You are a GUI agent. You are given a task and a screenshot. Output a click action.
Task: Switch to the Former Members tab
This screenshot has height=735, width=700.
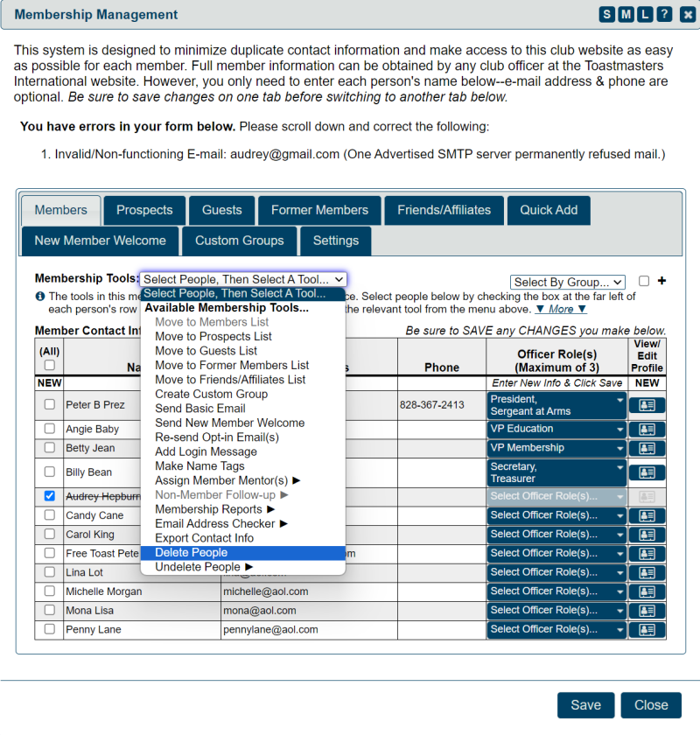(x=319, y=210)
